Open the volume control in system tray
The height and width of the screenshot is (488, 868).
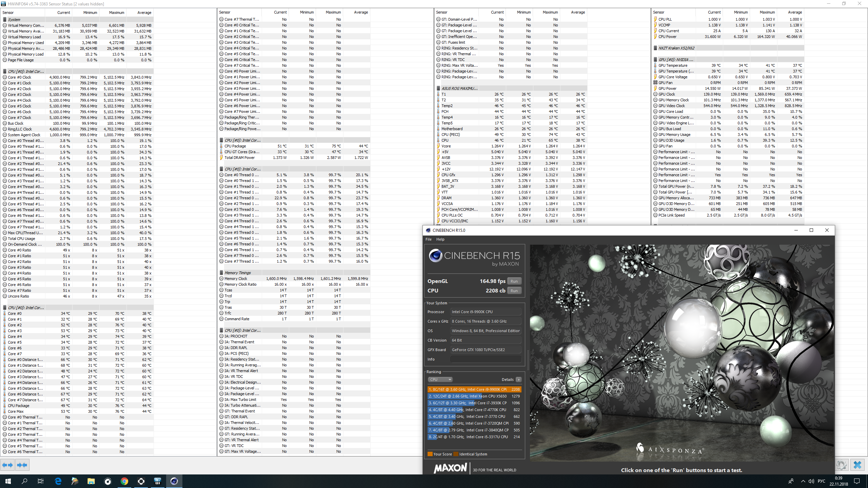tap(811, 481)
